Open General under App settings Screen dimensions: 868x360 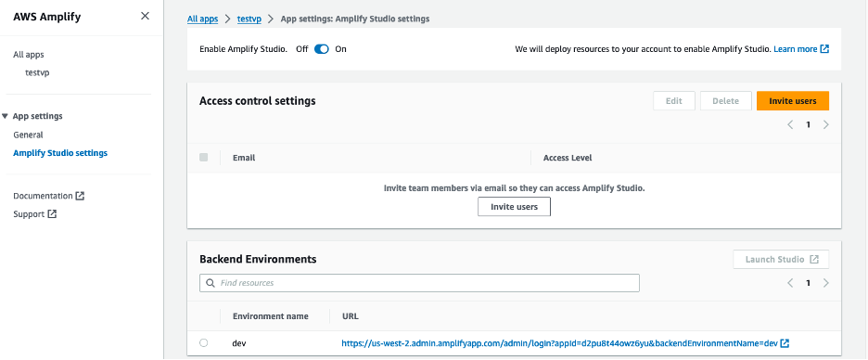click(x=28, y=135)
